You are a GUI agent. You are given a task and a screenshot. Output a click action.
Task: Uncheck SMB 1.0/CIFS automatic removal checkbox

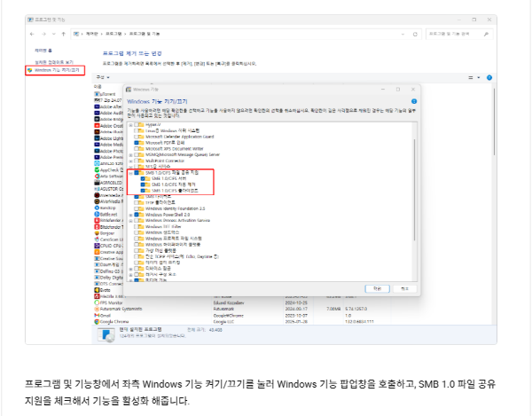143,184
